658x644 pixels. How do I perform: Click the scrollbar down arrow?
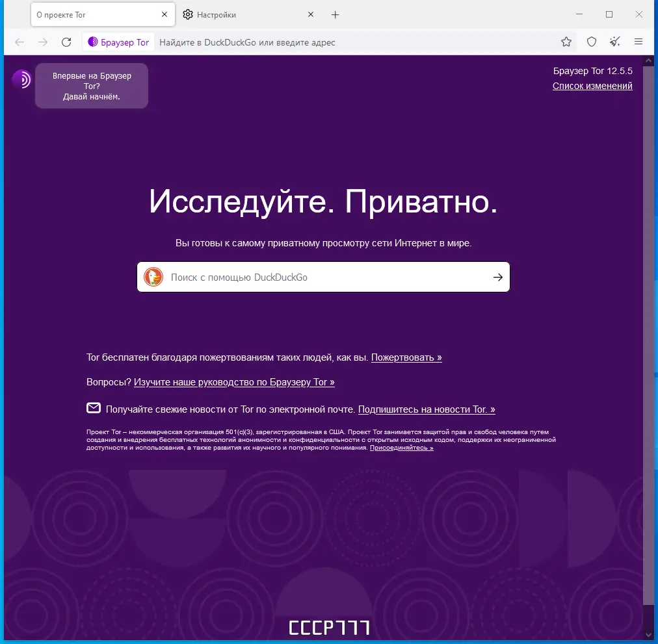pyautogui.click(x=648, y=634)
